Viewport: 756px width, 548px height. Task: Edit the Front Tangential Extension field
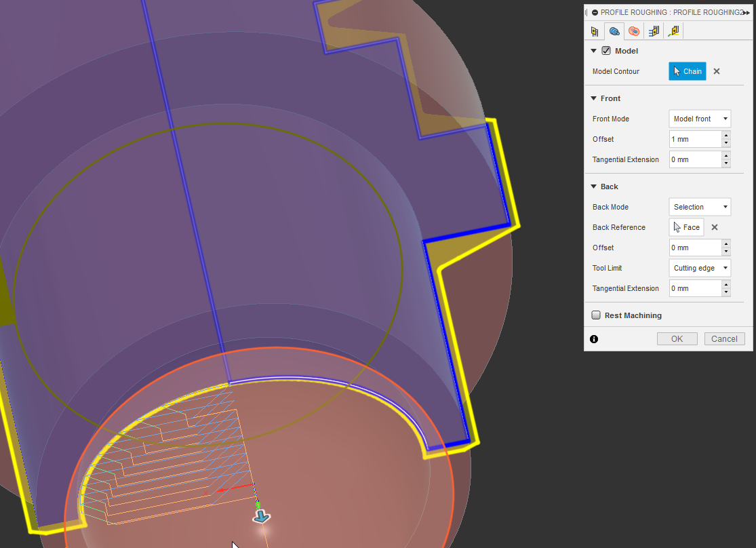[x=695, y=159]
